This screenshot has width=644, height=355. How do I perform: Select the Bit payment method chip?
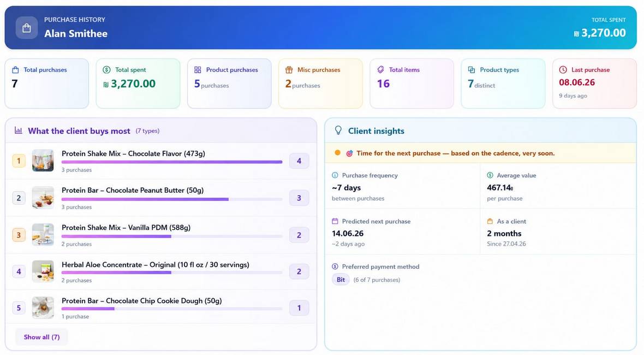coord(341,280)
